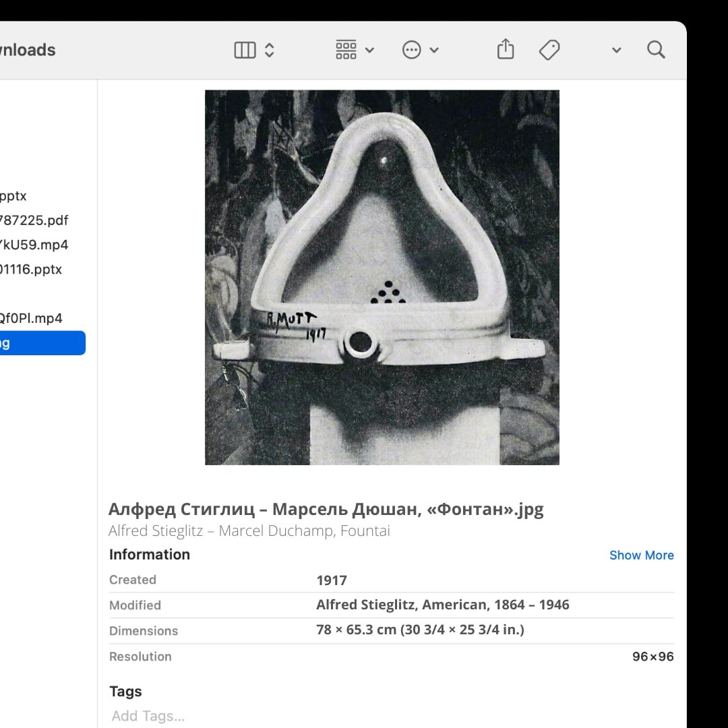Click the Information section heading
The height and width of the screenshot is (728, 728).
150,554
